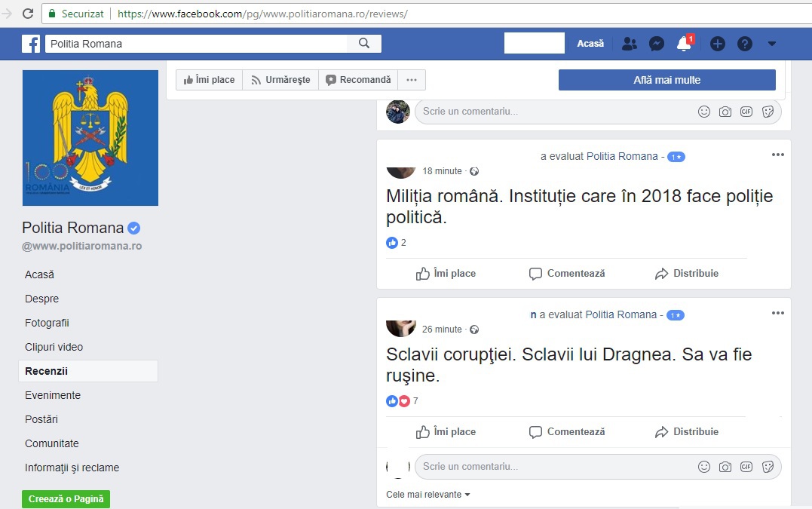Click the 1-star rating badge of 18 minute review
Viewport: 812px width, 509px height.
click(x=676, y=157)
